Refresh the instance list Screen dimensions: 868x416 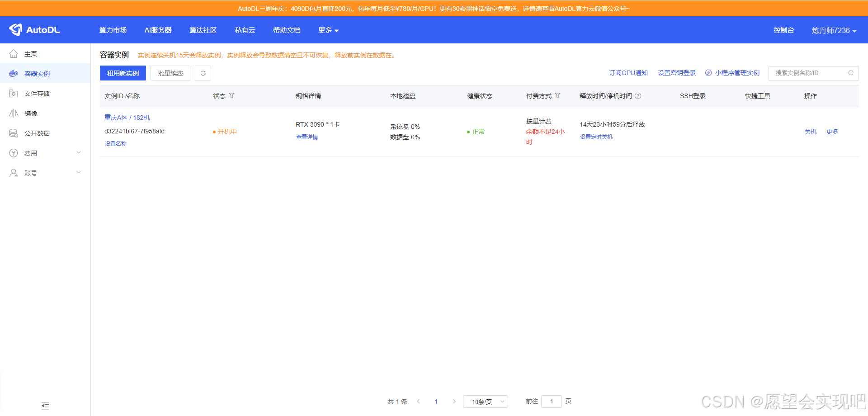pyautogui.click(x=203, y=73)
